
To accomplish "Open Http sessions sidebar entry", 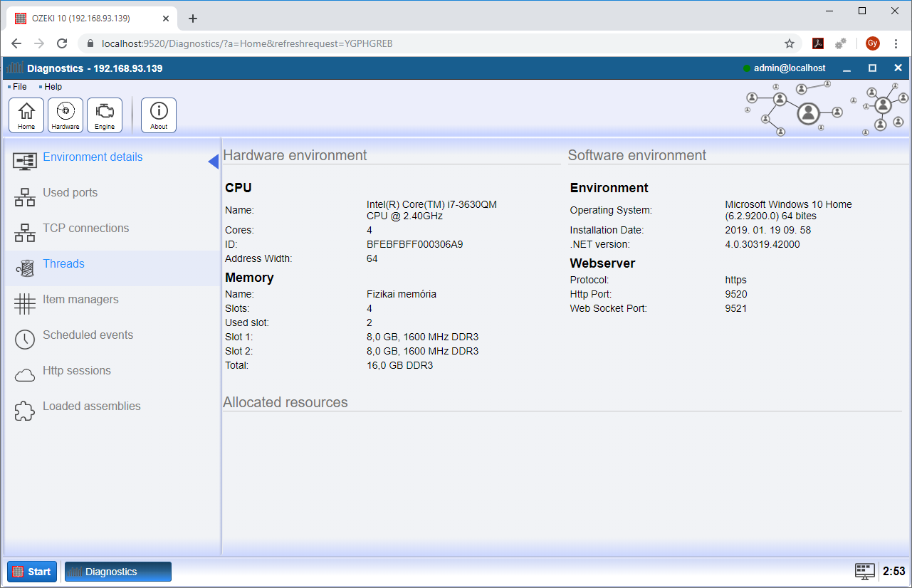I will click(x=76, y=371).
